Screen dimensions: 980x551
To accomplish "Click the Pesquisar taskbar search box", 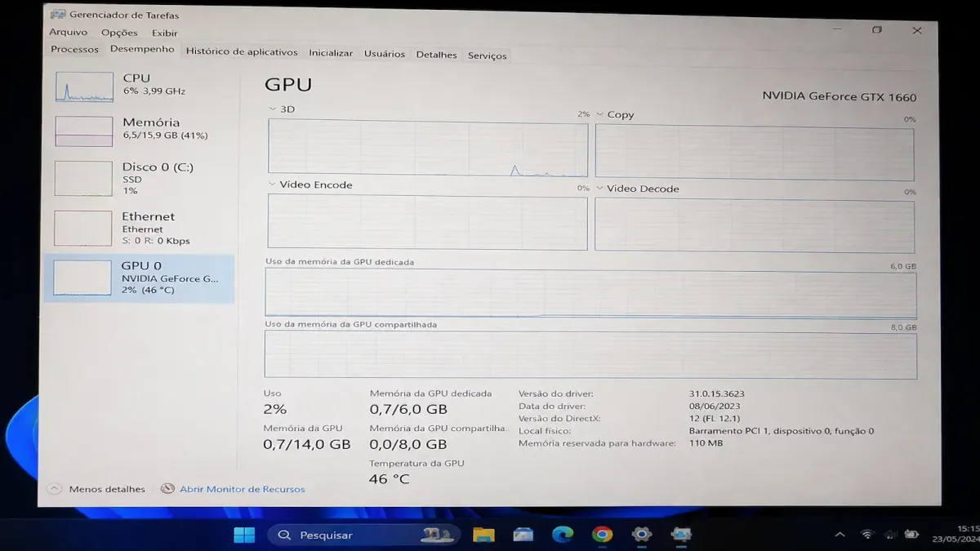I will click(364, 535).
